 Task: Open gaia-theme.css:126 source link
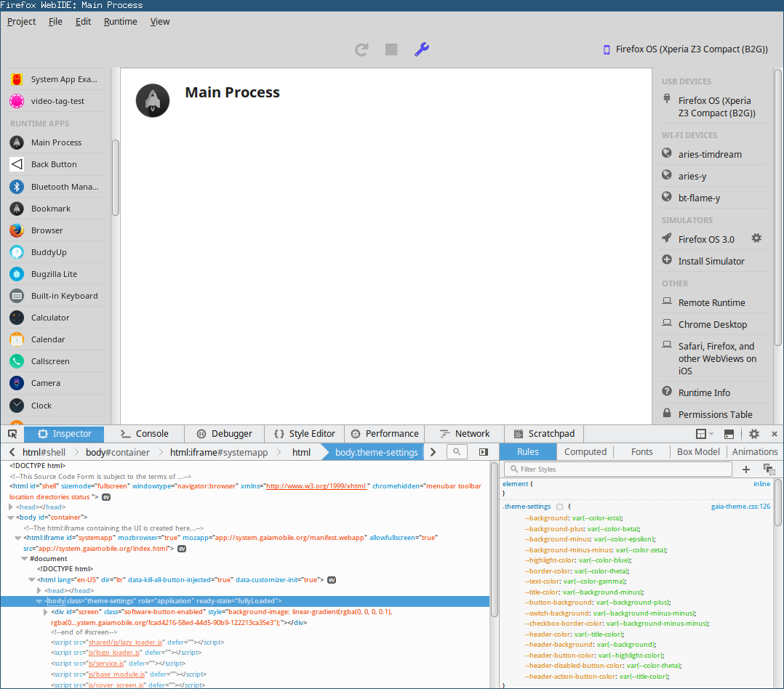pos(740,507)
